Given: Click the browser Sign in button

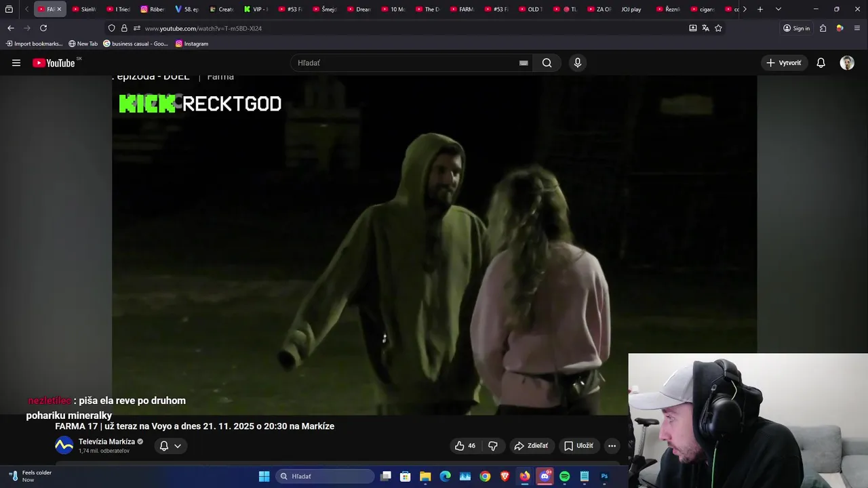Looking at the screenshot, I should pyautogui.click(x=796, y=28).
